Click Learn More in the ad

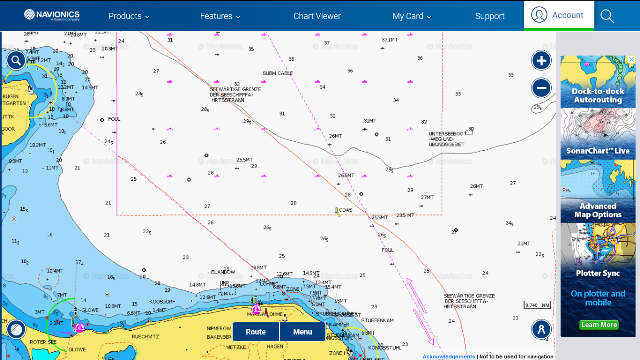pyautogui.click(x=599, y=324)
